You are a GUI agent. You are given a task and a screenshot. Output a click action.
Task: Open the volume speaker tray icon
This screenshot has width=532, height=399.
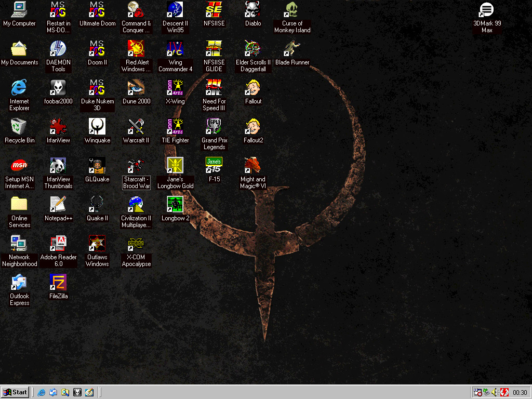point(495,393)
